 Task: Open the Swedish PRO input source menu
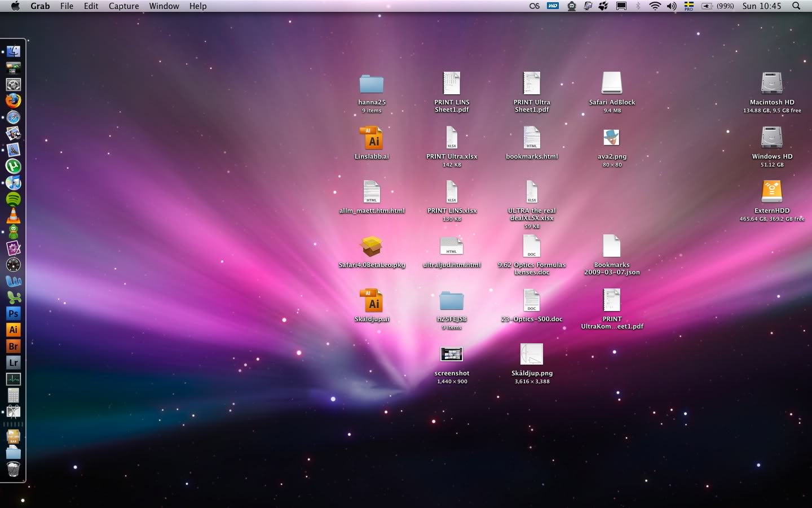(689, 6)
